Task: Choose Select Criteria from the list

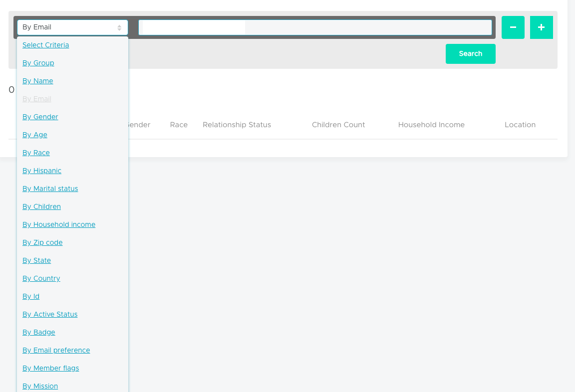Action: click(45, 45)
